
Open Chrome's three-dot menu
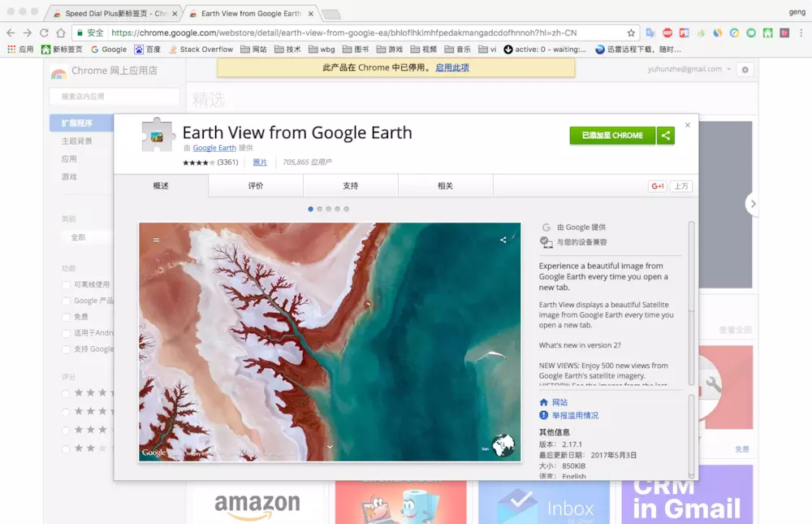(x=801, y=32)
